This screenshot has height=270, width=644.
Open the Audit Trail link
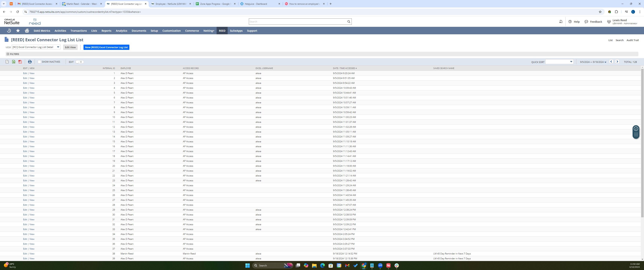click(x=632, y=40)
